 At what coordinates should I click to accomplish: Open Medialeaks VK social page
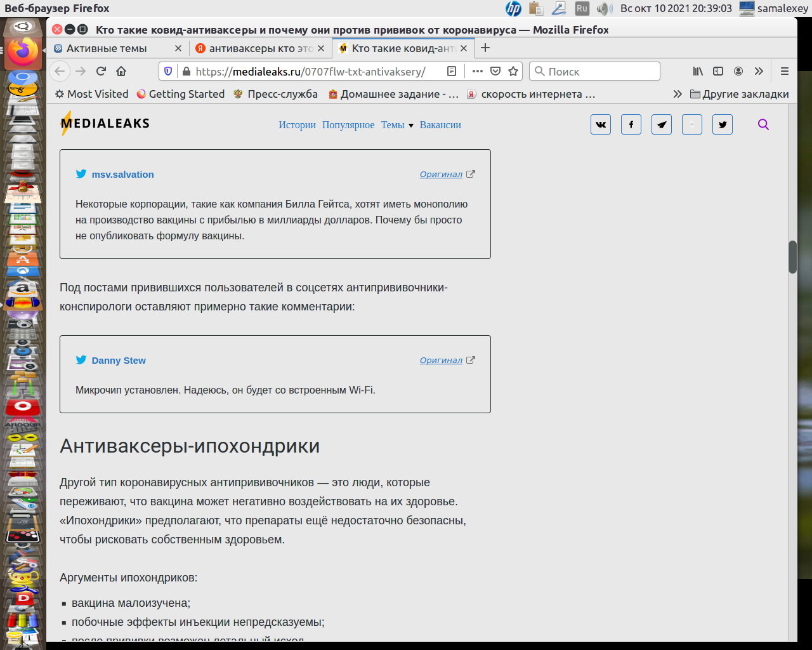pos(601,124)
